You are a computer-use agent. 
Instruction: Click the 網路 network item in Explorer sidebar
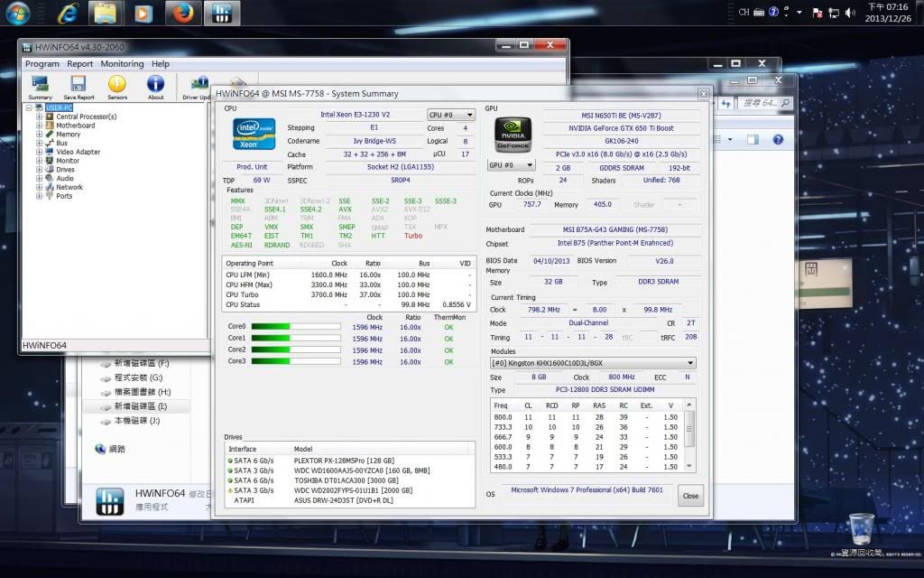pyautogui.click(x=110, y=450)
